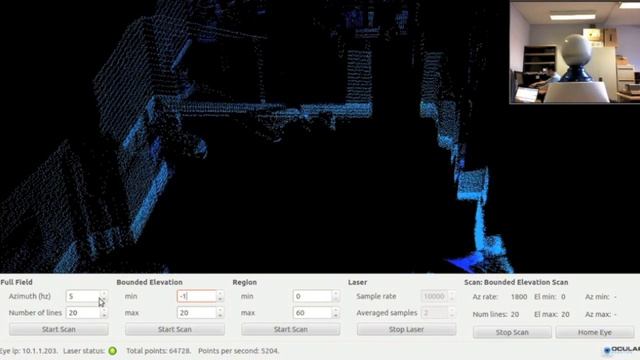The width and height of the screenshot is (640, 360).
Task: Decrease the Number of lines value
Action: click(104, 316)
